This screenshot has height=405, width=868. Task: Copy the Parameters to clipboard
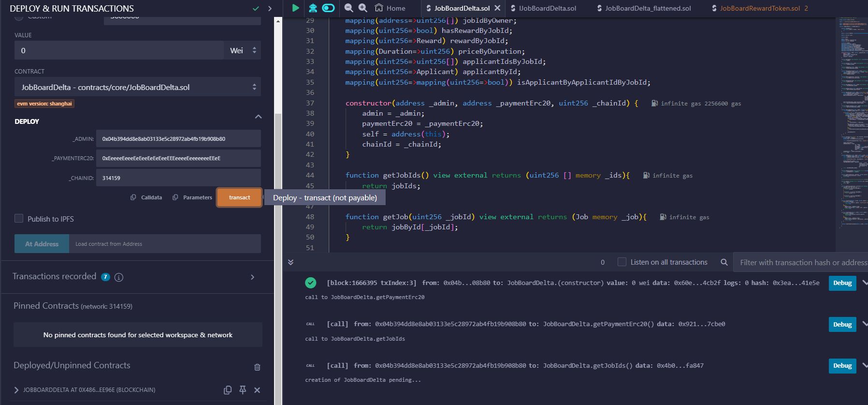point(192,197)
